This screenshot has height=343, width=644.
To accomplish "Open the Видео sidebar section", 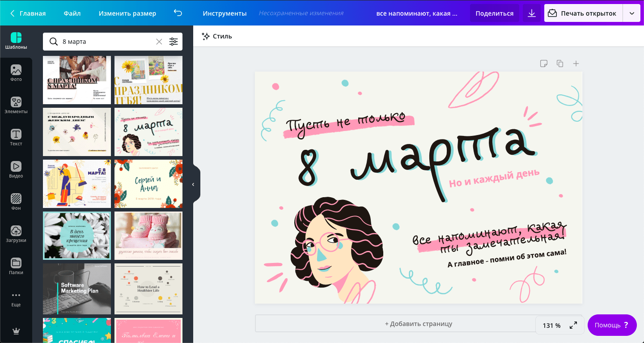I will pos(16,170).
